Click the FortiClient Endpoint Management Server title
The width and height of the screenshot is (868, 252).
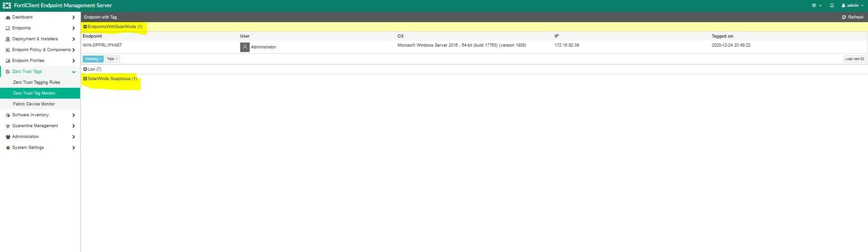tap(63, 5)
